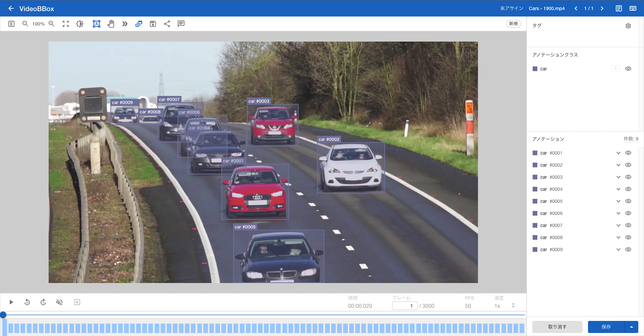Rewind video by 10 seconds
Screen dimensions: 644x336
[27, 302]
